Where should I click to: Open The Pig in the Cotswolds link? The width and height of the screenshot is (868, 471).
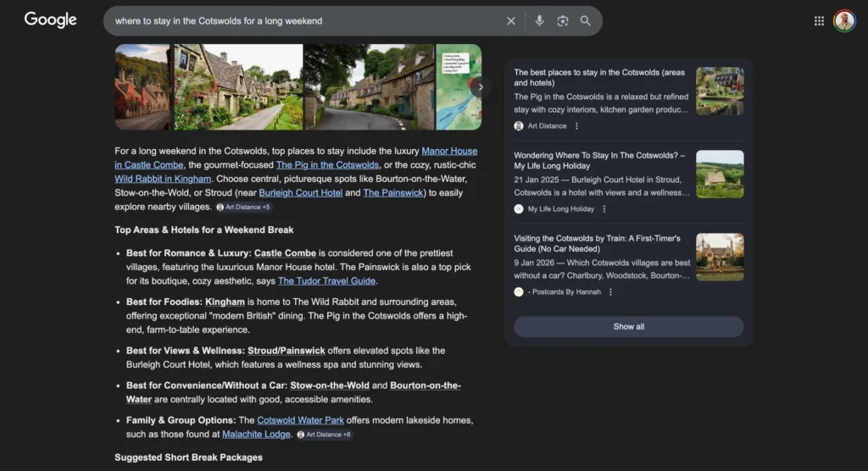tap(327, 165)
